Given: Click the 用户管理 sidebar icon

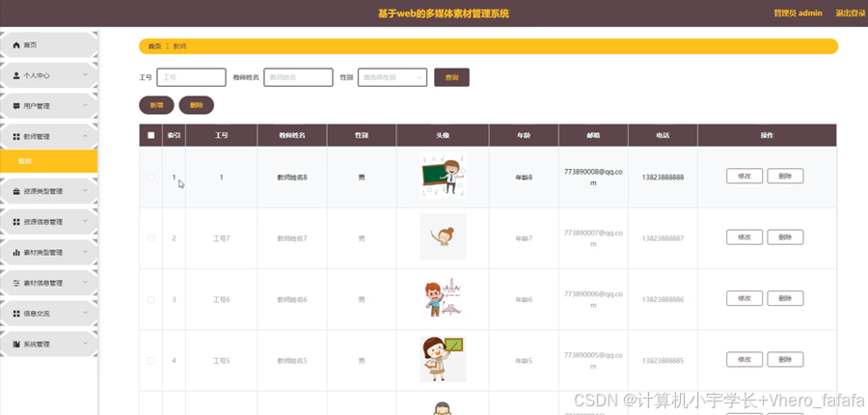Looking at the screenshot, I should click(x=16, y=106).
